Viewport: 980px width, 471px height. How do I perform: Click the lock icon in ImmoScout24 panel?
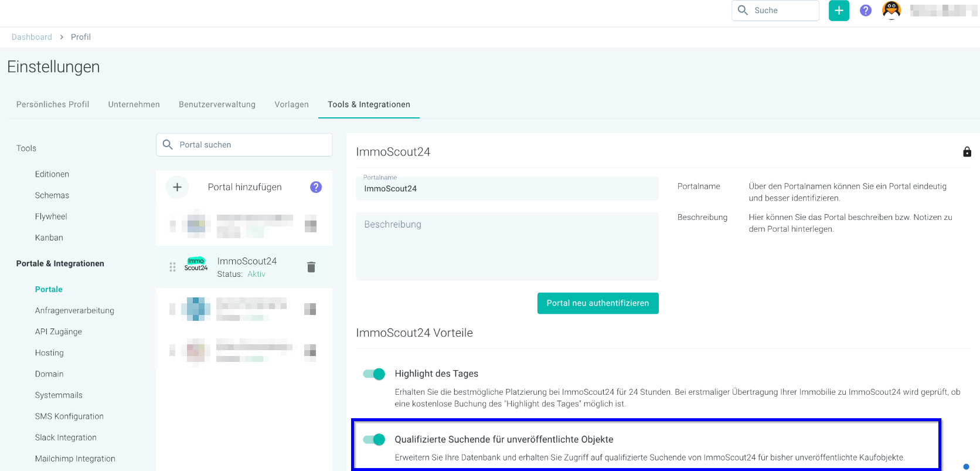967,152
